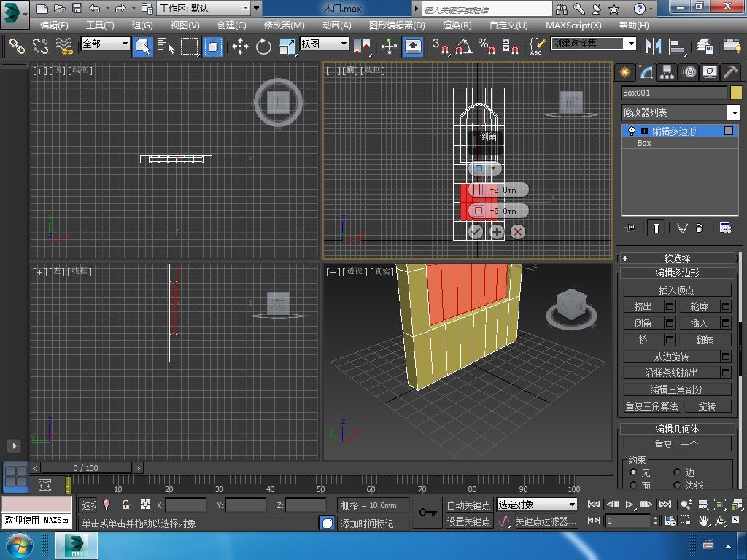
Task: Click the 挤出 extrude button
Action: tap(643, 306)
